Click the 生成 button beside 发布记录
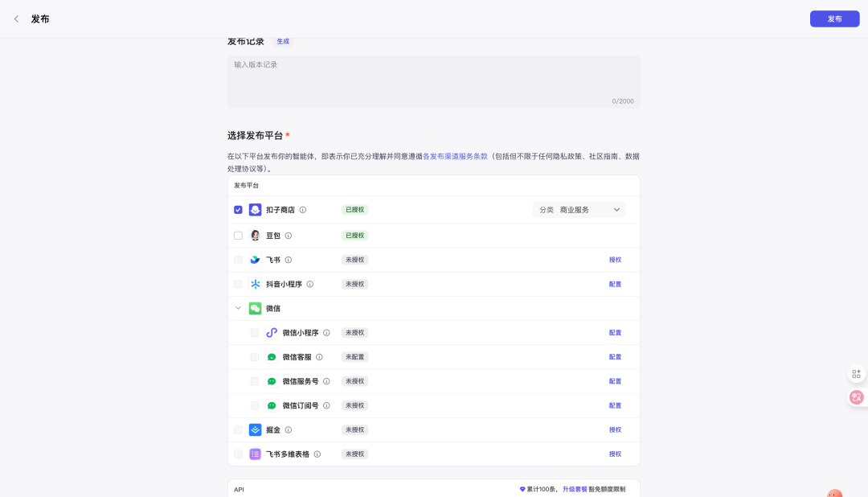Screen dimensions: 868x497 (283, 42)
